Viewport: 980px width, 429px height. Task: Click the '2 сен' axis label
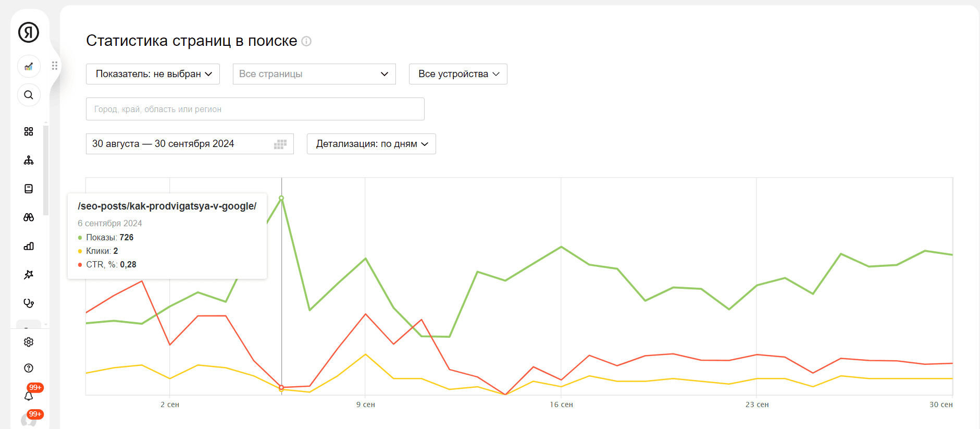[170, 405]
